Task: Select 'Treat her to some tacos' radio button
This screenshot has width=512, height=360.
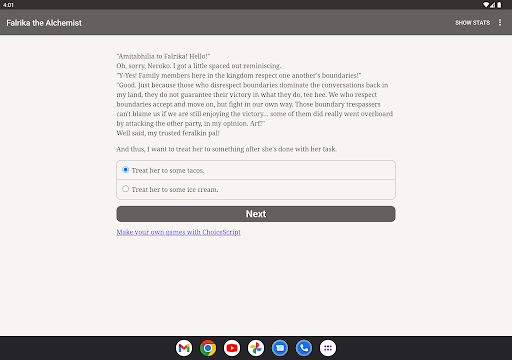Action: click(125, 170)
